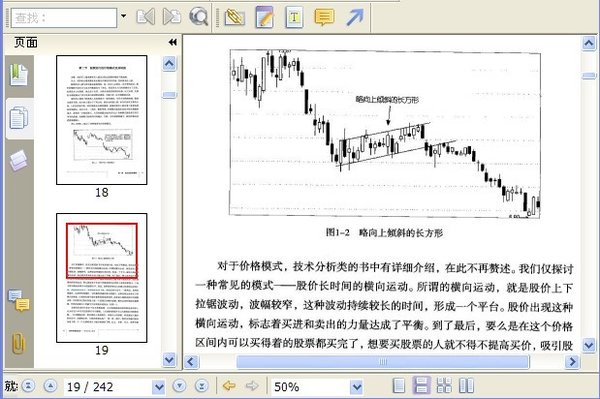Collapse the pages panel with double arrow
The width and height of the screenshot is (600, 399).
(173, 42)
